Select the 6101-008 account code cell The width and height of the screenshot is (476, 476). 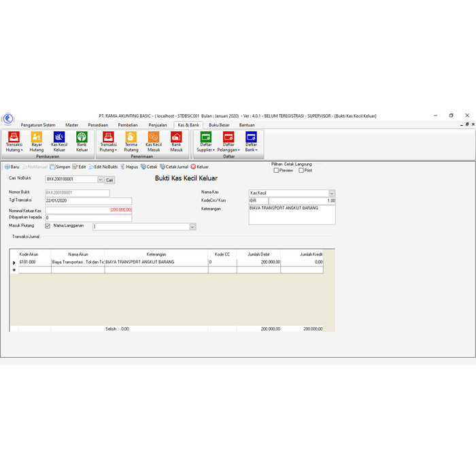pos(35,262)
